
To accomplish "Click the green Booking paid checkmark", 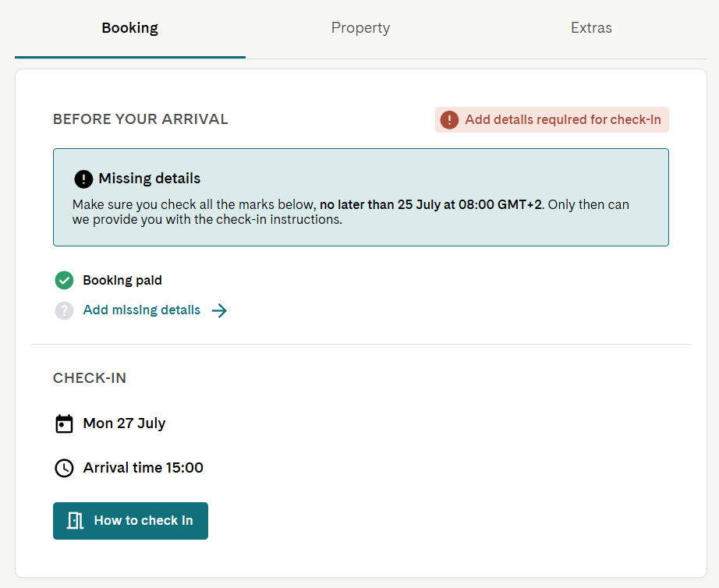I will (x=64, y=280).
